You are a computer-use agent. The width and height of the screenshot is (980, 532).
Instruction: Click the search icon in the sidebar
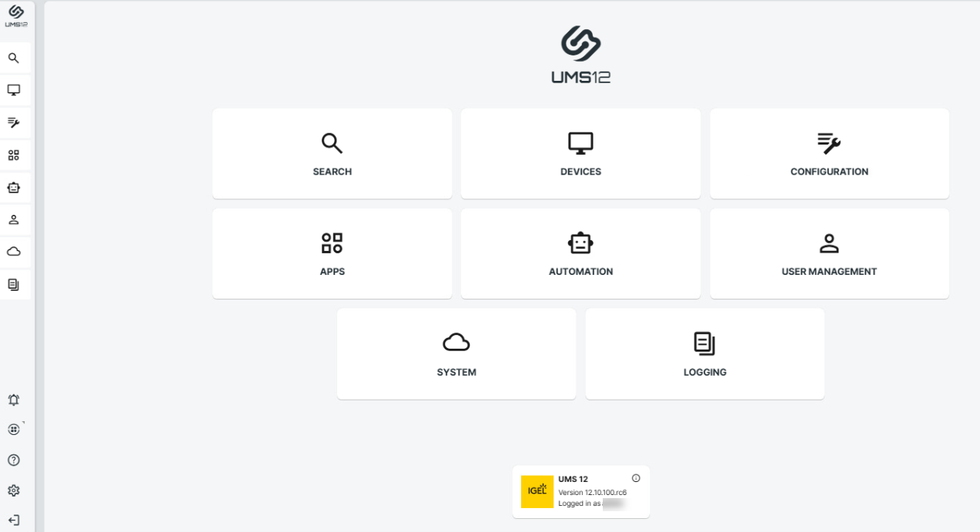[14, 58]
